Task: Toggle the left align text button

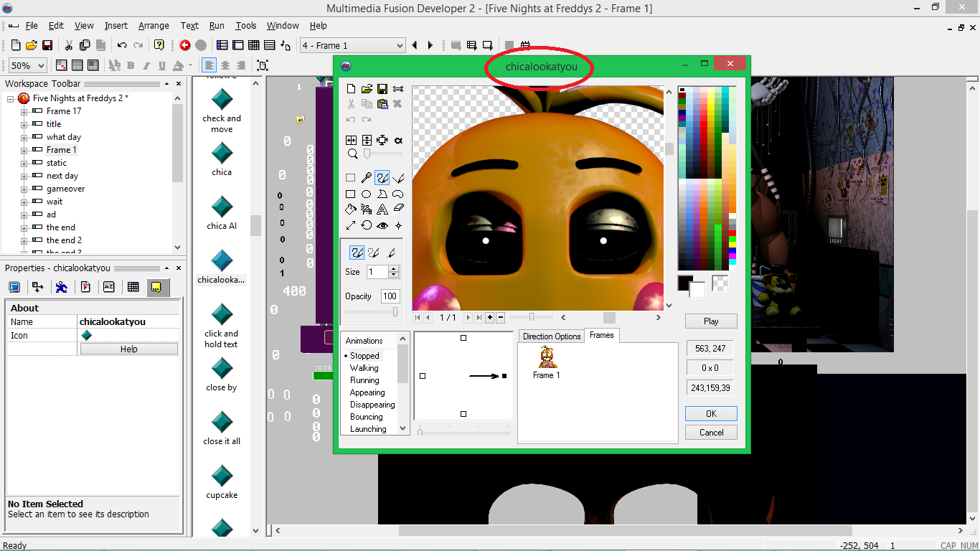Action: (209, 65)
